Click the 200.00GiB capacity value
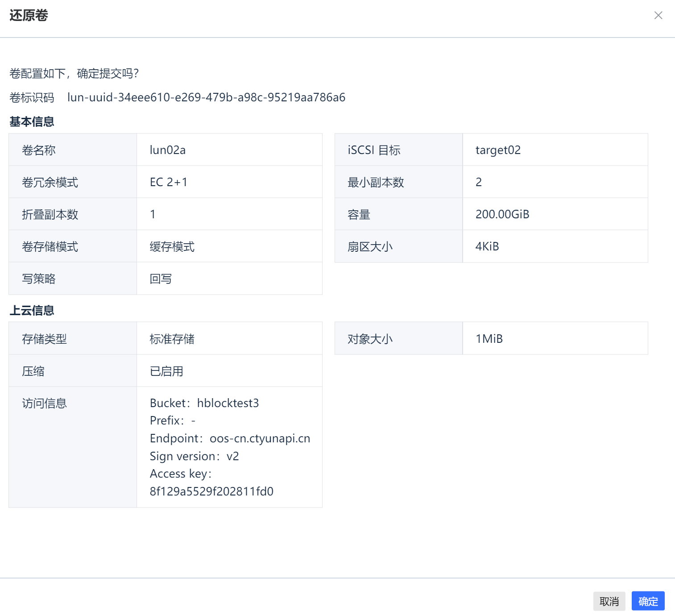 [x=502, y=214]
